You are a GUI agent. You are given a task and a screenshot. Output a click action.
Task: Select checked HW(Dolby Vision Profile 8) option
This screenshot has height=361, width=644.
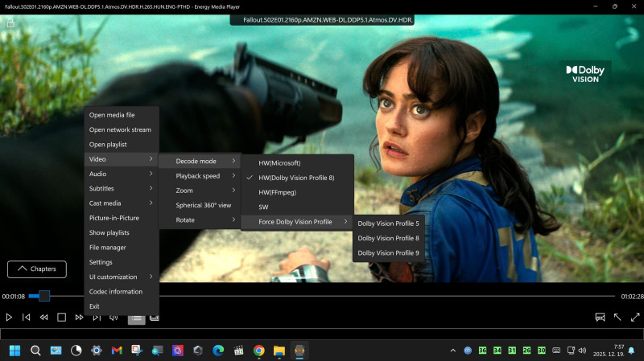click(297, 178)
